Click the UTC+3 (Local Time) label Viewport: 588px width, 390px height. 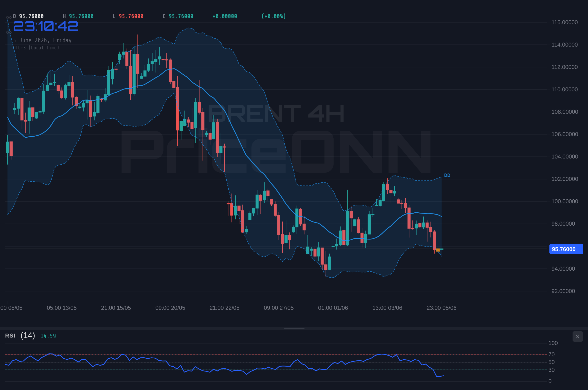(36, 48)
